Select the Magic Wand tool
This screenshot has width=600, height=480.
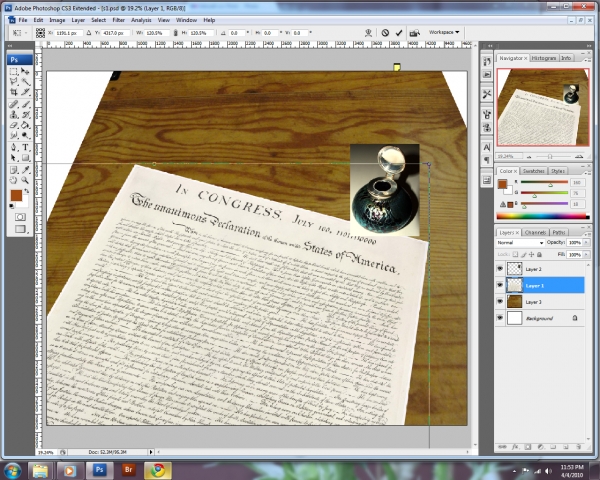pos(25,81)
